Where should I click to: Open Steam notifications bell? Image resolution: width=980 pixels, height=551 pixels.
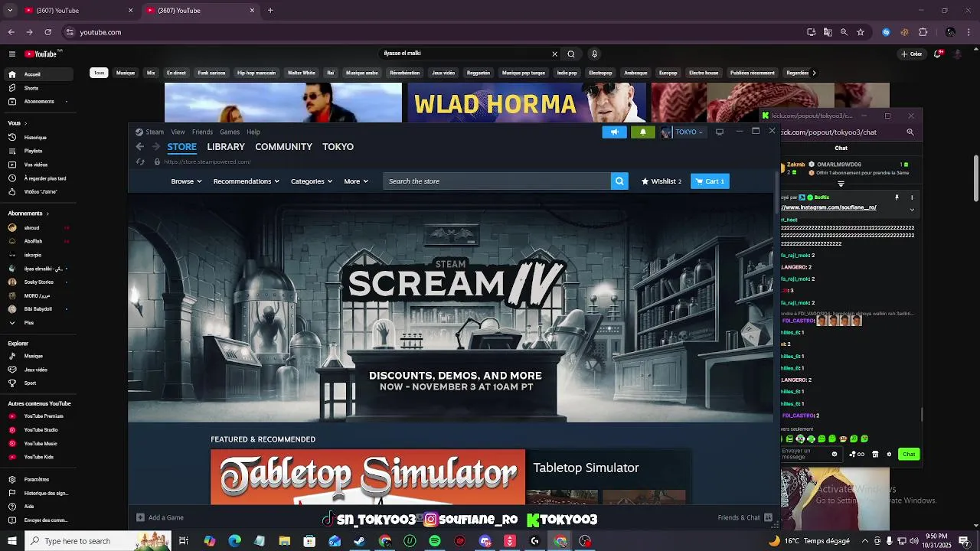point(642,132)
